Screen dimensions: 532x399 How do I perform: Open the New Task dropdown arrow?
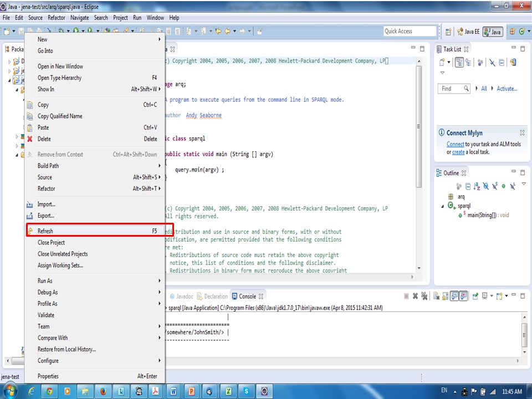pyautogui.click(x=449, y=63)
